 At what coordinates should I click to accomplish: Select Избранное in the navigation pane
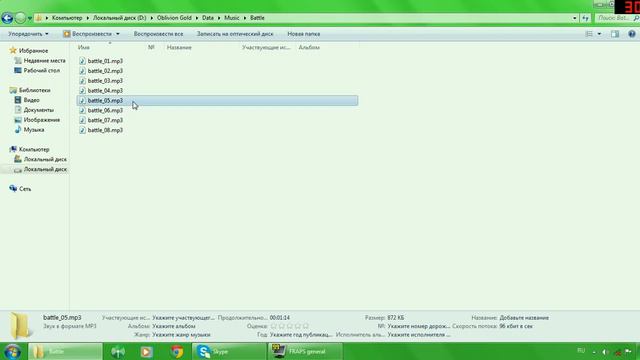pos(33,51)
